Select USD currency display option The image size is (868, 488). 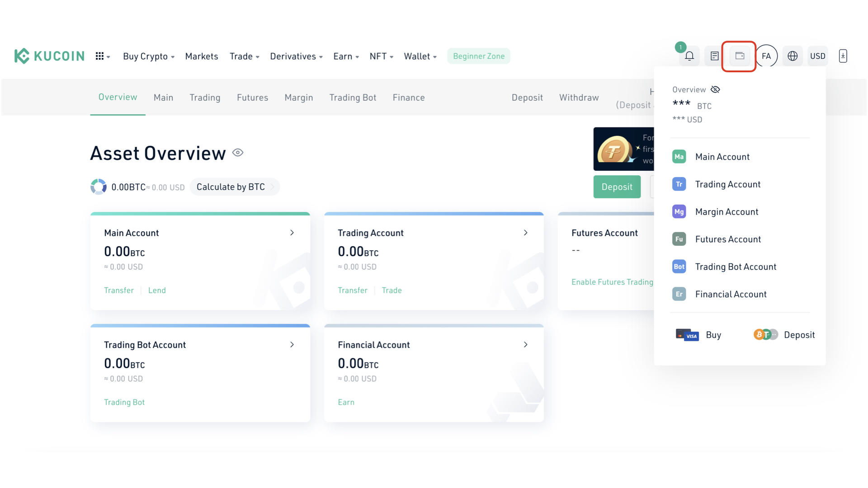point(818,56)
